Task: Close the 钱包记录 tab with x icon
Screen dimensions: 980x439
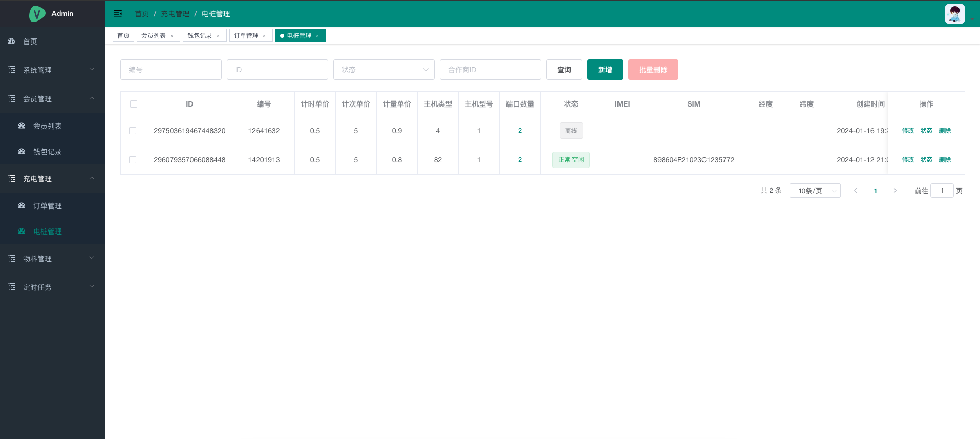Action: pyautogui.click(x=218, y=36)
